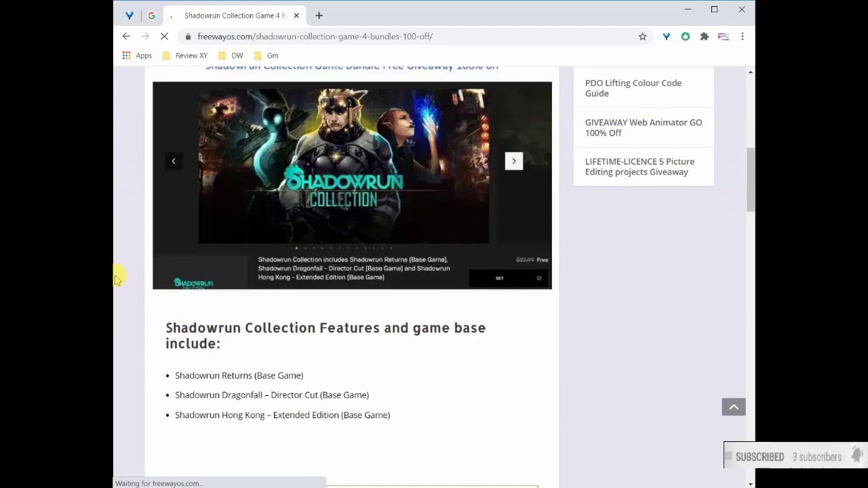This screenshot has width=868, height=488.
Task: View site info via padlock icon
Action: point(188,37)
